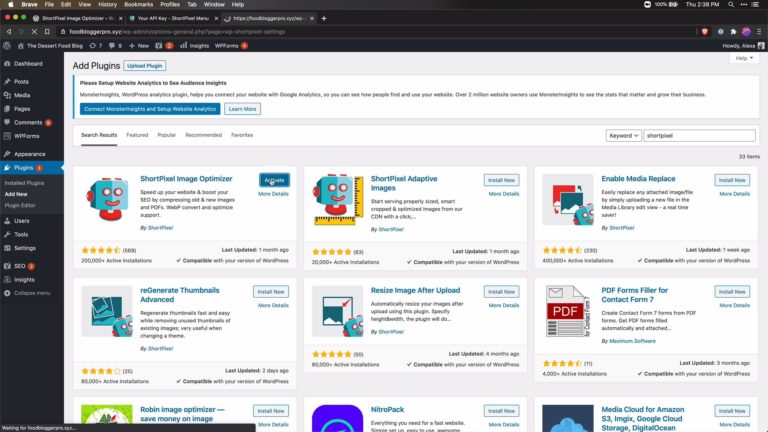Open + New content menu
Screen dimensions: 768x432
tap(139, 46)
